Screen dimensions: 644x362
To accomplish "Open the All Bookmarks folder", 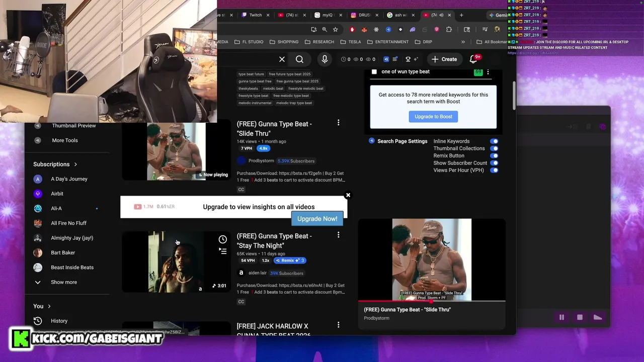I will tap(492, 42).
